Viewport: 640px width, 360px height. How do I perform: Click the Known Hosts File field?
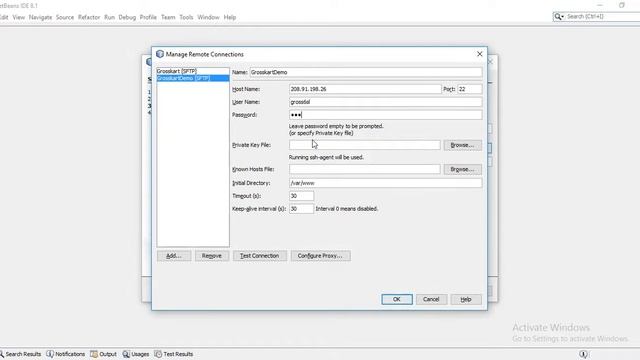pyautogui.click(x=364, y=169)
